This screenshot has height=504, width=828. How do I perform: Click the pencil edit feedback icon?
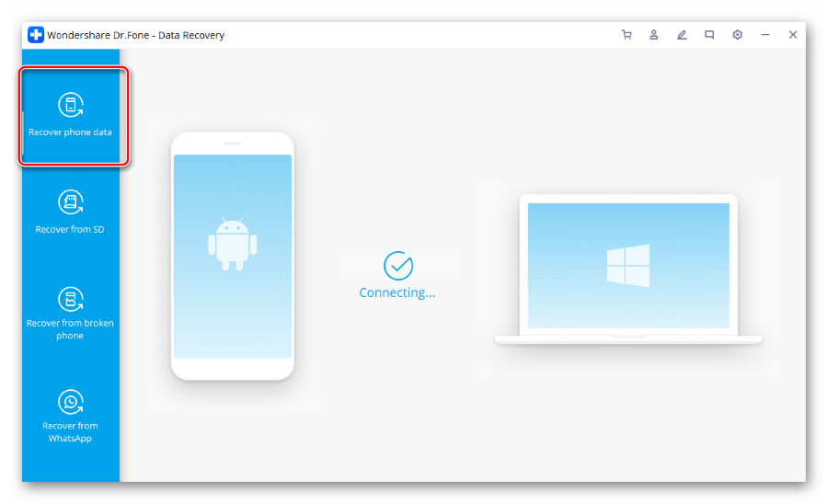[x=682, y=35]
